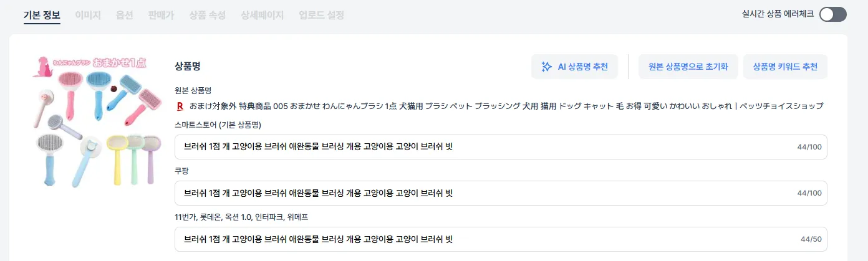Open the 기본 정보 tab
868x261 pixels.
coord(42,14)
